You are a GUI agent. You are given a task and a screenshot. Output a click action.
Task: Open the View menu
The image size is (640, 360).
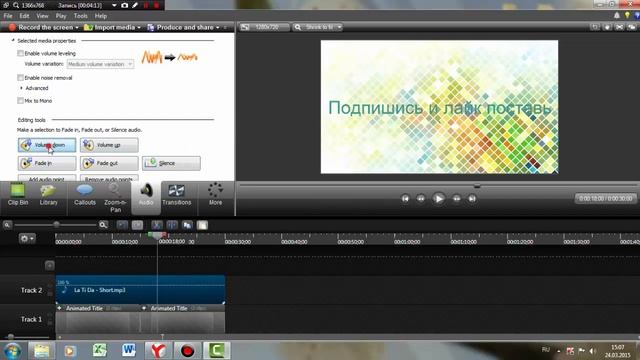(x=42, y=16)
